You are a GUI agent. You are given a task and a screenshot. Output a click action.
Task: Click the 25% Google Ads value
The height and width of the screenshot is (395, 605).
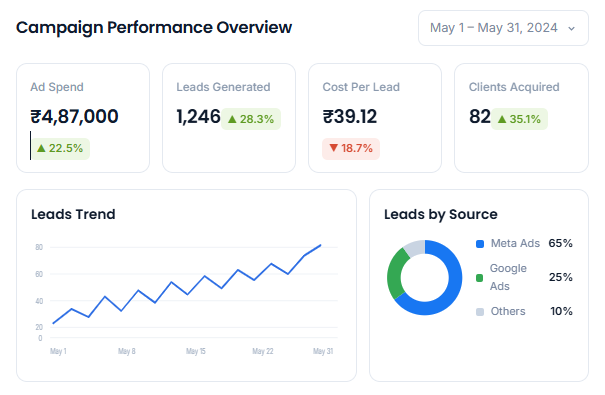[x=561, y=277]
